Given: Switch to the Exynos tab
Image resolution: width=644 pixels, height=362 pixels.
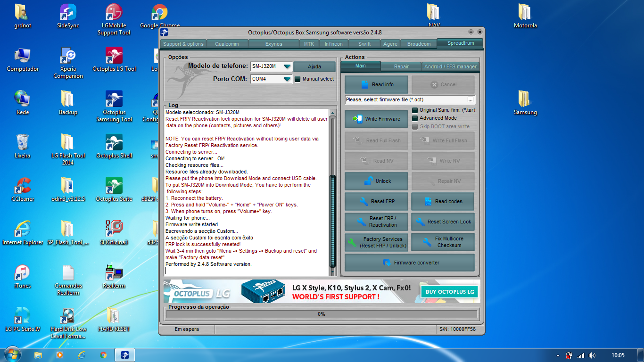Looking at the screenshot, I should click(273, 44).
